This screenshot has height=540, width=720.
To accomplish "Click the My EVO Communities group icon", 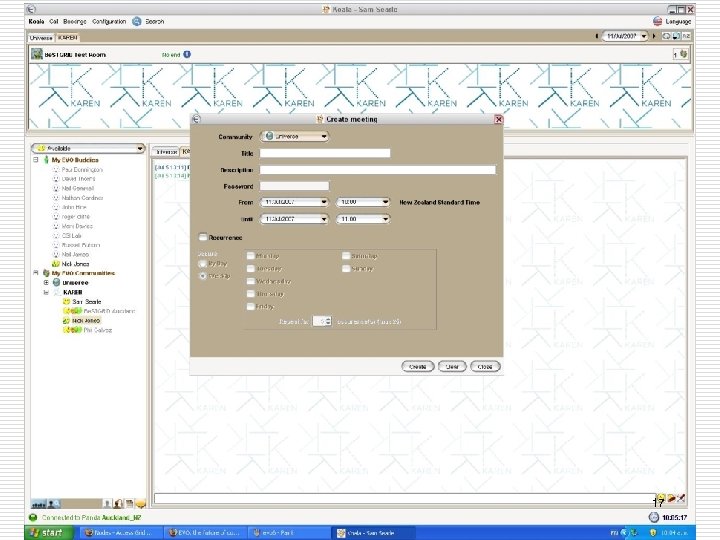I will point(46,273).
